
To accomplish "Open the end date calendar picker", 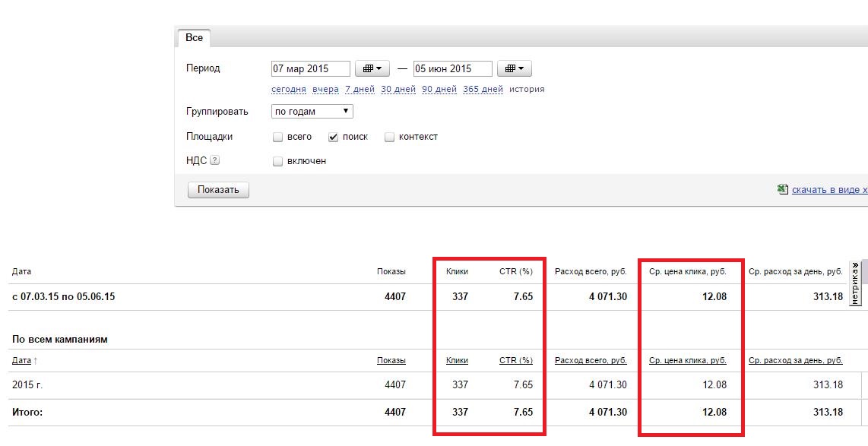I will click(515, 68).
